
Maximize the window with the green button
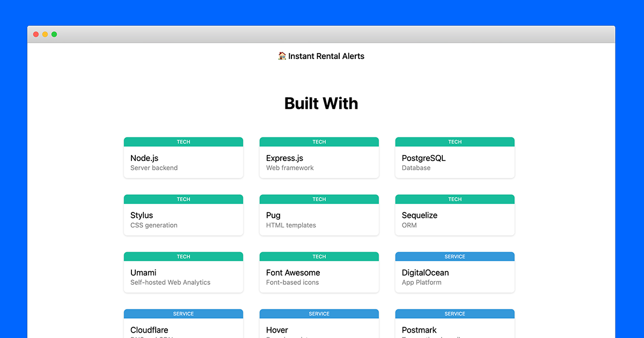coord(54,34)
